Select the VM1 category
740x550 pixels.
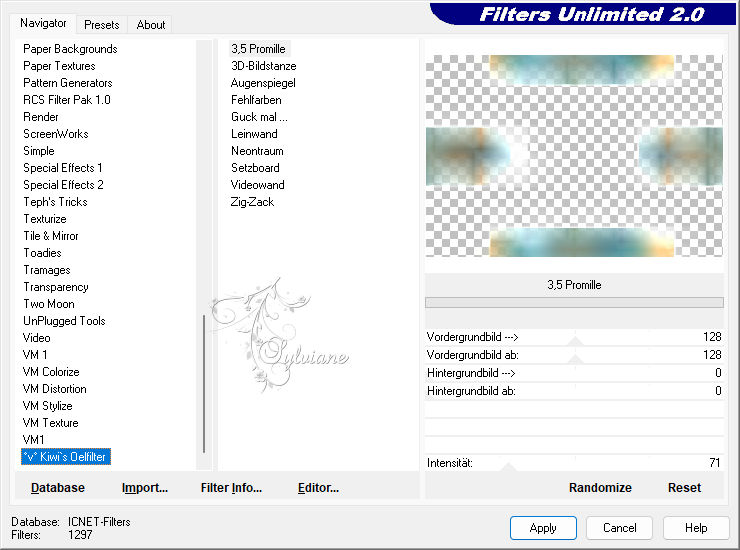(34, 440)
